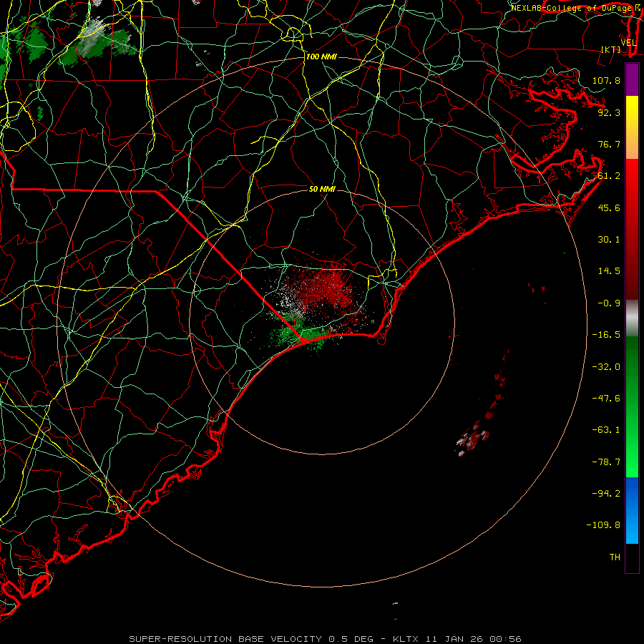644x644 pixels.
Task: Click the 45.6 velocity scale value
Action: coord(609,208)
